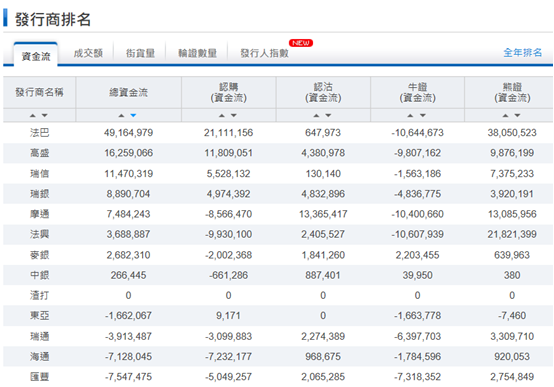
Task: Sort 總資金流 column descending blue arrow
Action: point(133,116)
